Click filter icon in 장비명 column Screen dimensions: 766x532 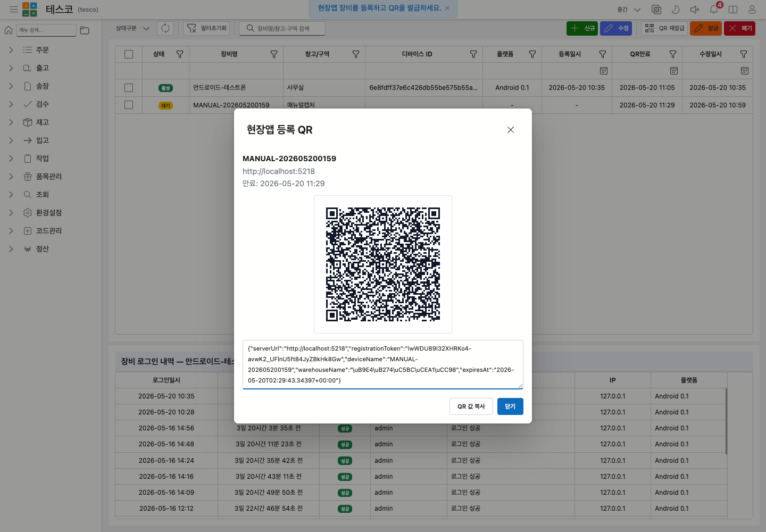point(274,54)
